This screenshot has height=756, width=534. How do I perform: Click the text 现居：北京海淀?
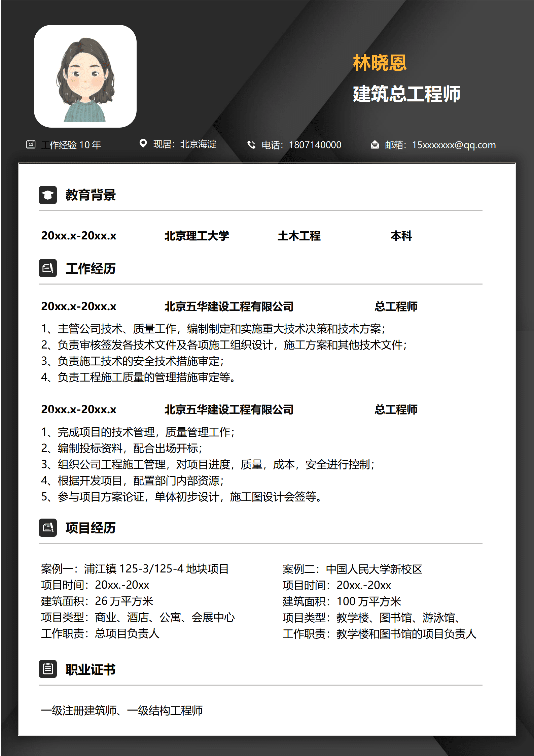pyautogui.click(x=185, y=144)
